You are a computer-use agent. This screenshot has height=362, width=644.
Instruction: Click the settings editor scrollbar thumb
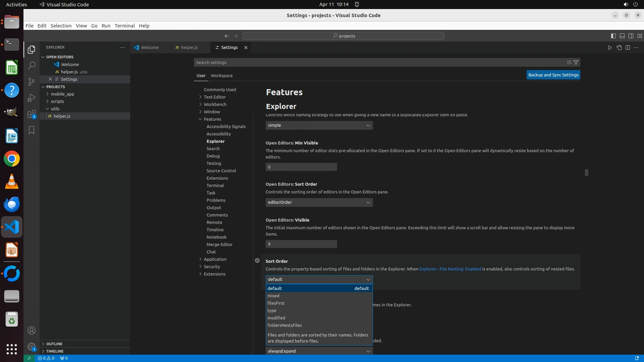(586, 173)
